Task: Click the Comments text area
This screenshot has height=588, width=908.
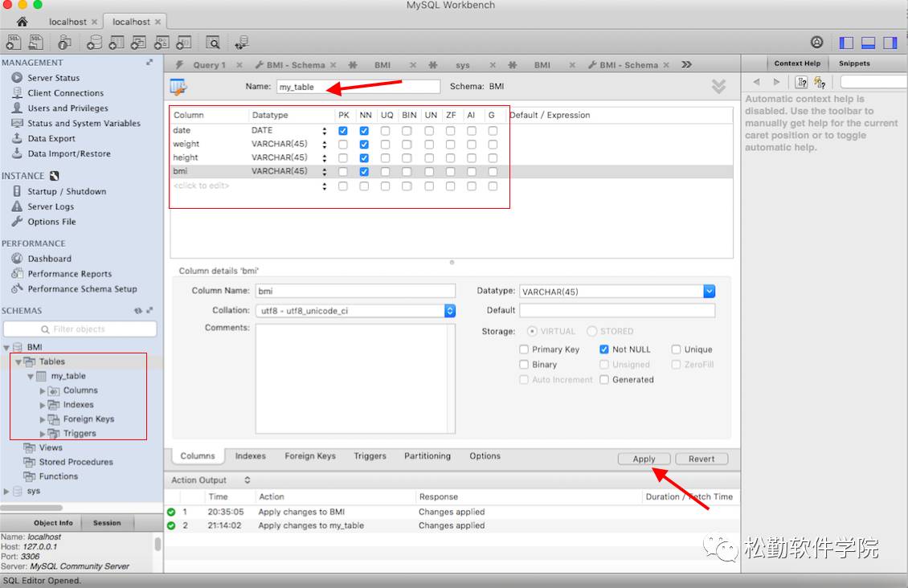Action: click(x=355, y=378)
